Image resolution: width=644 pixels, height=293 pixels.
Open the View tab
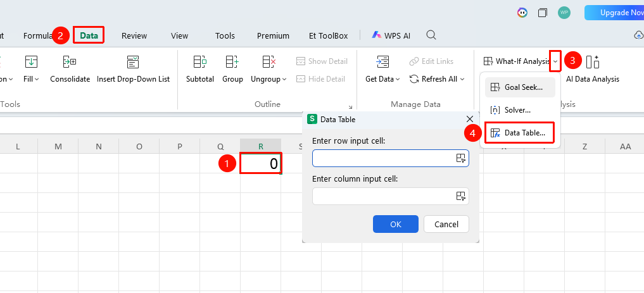pyautogui.click(x=179, y=35)
